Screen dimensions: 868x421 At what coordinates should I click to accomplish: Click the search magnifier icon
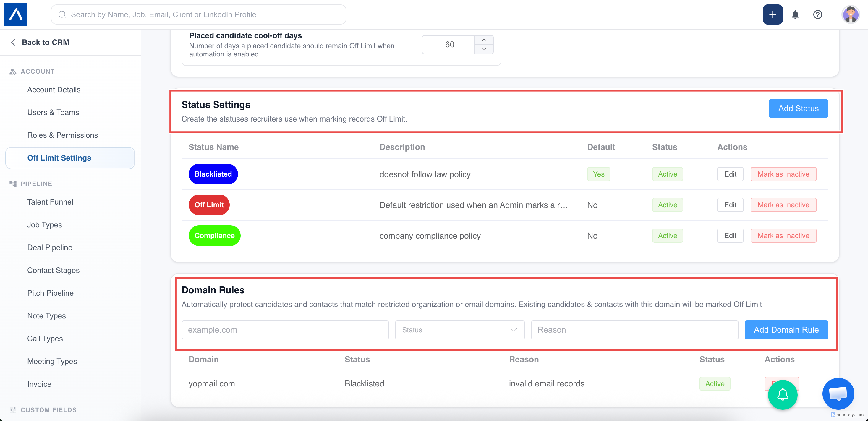click(x=62, y=14)
